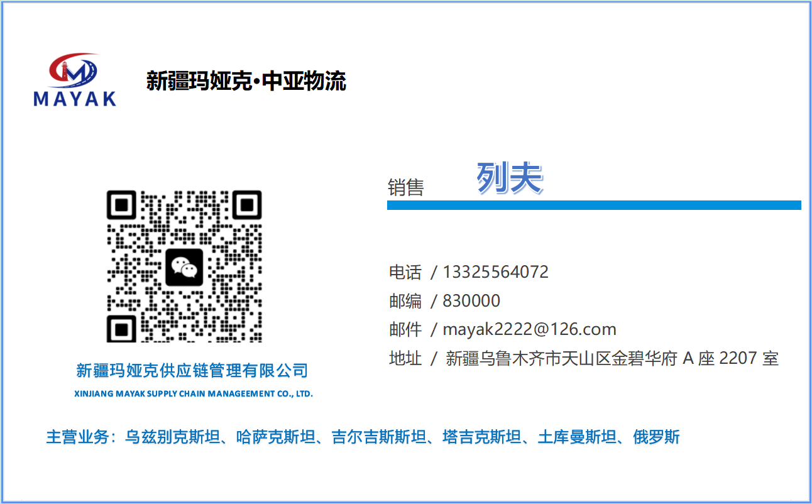Select the phone number 13325564072
This screenshot has width=812, height=504.
(495, 272)
